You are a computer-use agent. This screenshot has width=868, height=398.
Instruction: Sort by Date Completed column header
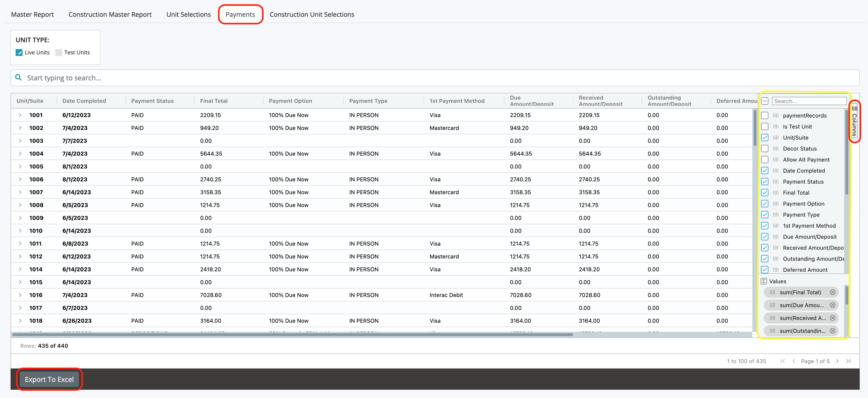coord(84,101)
